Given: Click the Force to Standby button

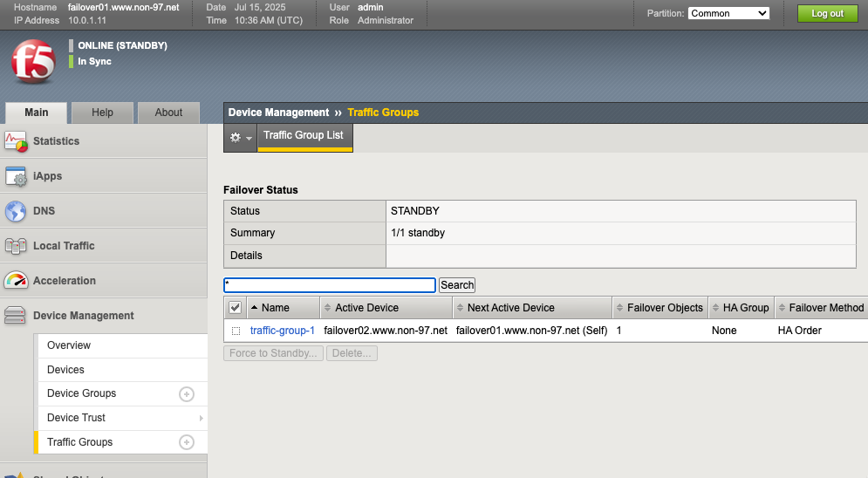Looking at the screenshot, I should [x=273, y=353].
